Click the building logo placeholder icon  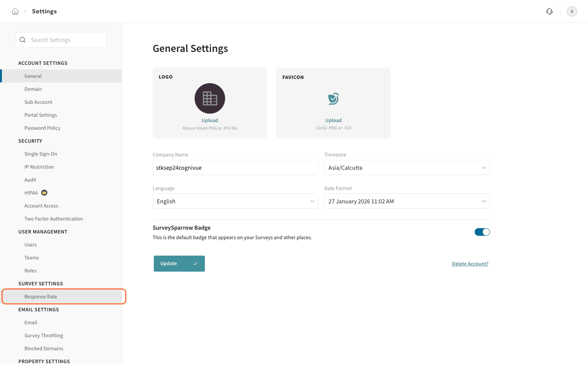point(210,98)
